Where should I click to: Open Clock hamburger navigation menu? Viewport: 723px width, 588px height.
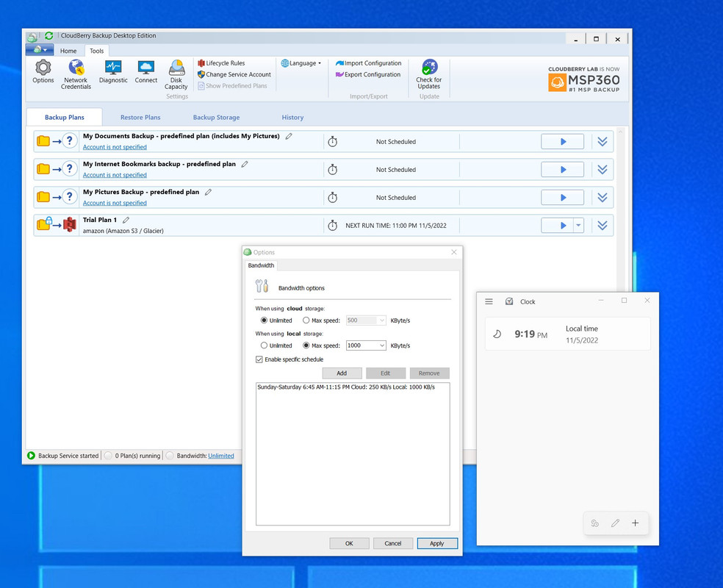click(x=489, y=301)
